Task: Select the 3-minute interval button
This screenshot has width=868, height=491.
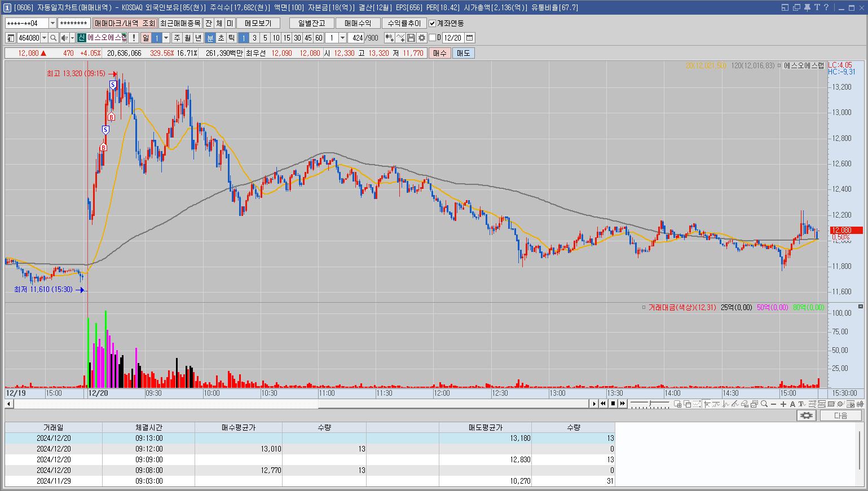Action: coord(254,38)
